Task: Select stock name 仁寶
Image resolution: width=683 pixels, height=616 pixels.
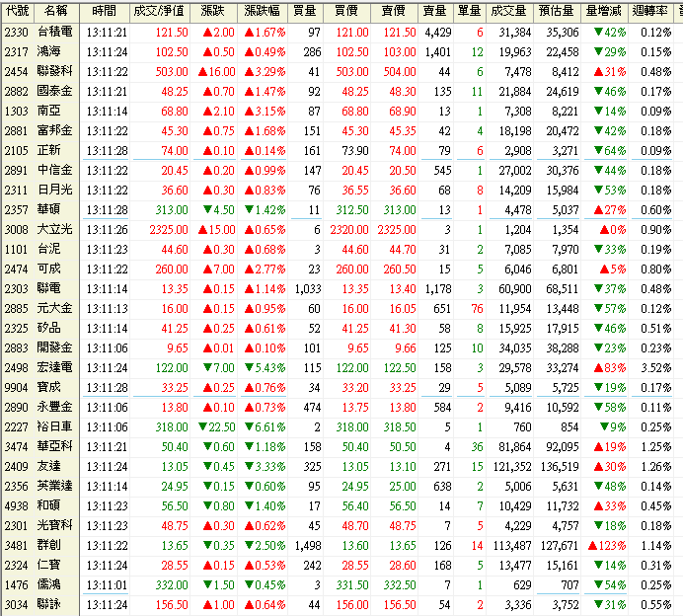Action: pyautogui.click(x=48, y=565)
